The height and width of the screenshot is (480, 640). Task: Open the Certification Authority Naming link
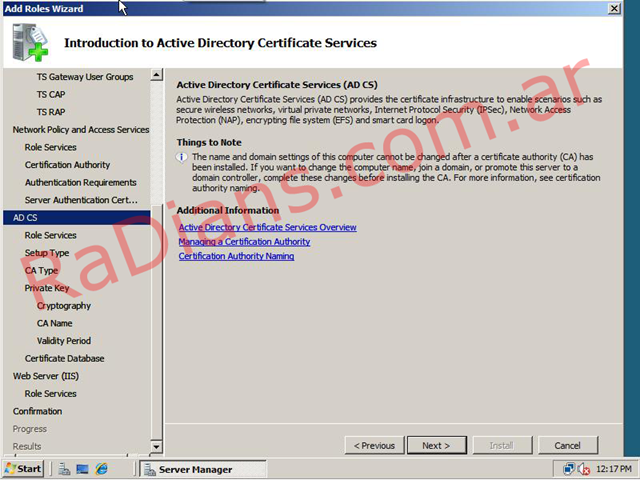coord(236,256)
